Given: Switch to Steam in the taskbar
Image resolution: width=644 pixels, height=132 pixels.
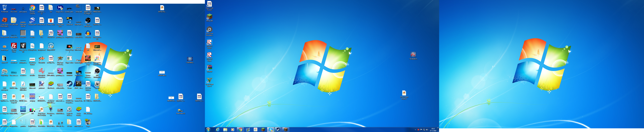Looking at the screenshot, I should coord(278,130).
